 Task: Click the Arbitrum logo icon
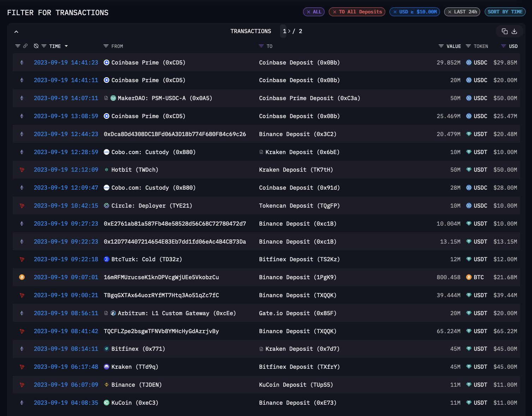click(x=113, y=313)
